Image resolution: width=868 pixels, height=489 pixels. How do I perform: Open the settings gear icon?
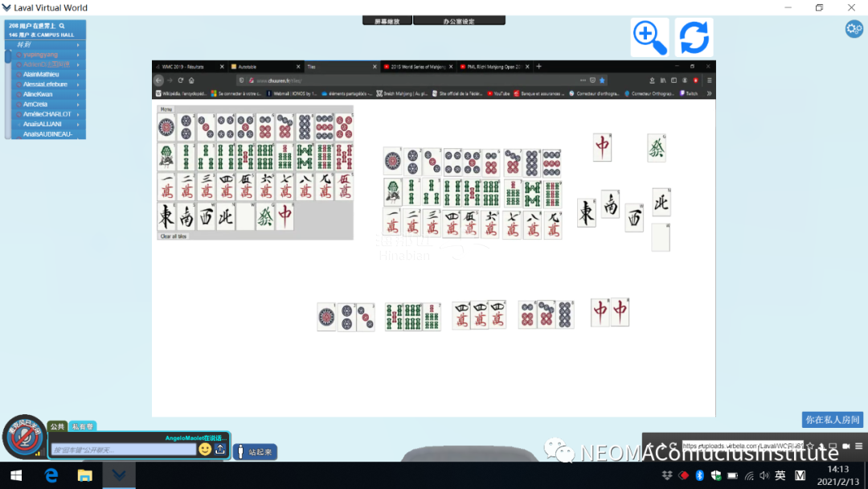tap(854, 29)
